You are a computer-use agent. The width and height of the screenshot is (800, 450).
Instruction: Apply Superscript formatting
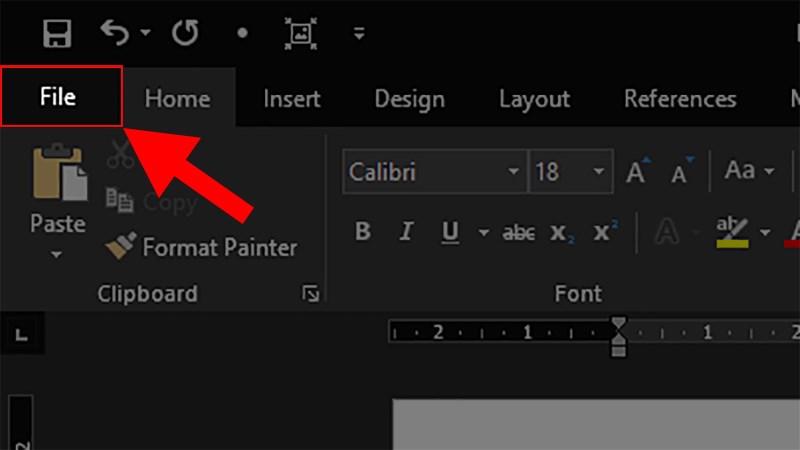pyautogui.click(x=602, y=233)
